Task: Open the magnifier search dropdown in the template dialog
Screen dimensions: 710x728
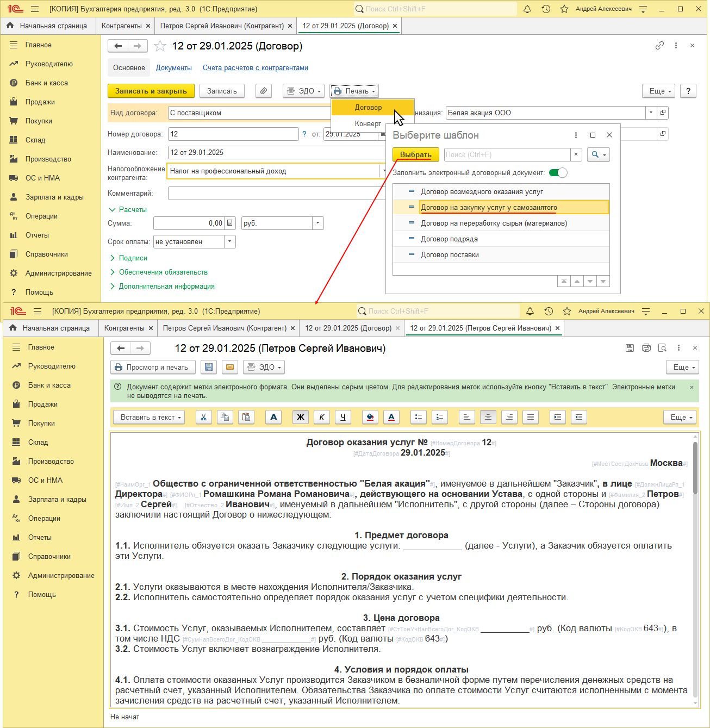Action: (598, 155)
